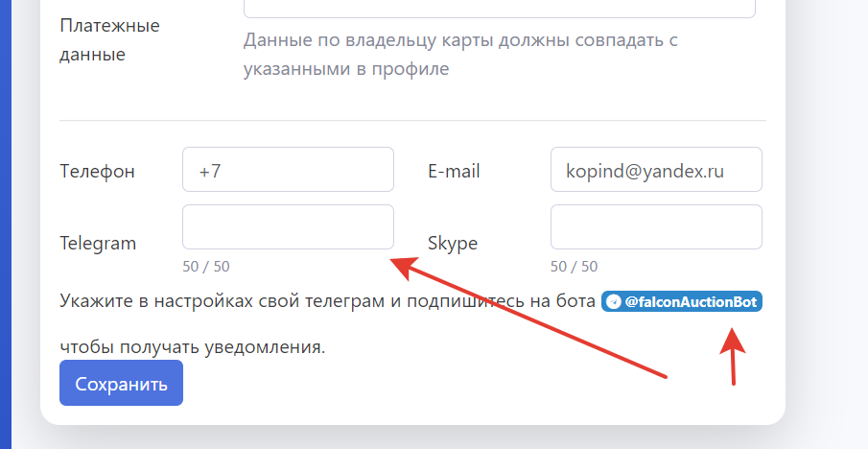Click the divider line above the contact fields
This screenshot has height=449, width=868.
click(x=412, y=121)
